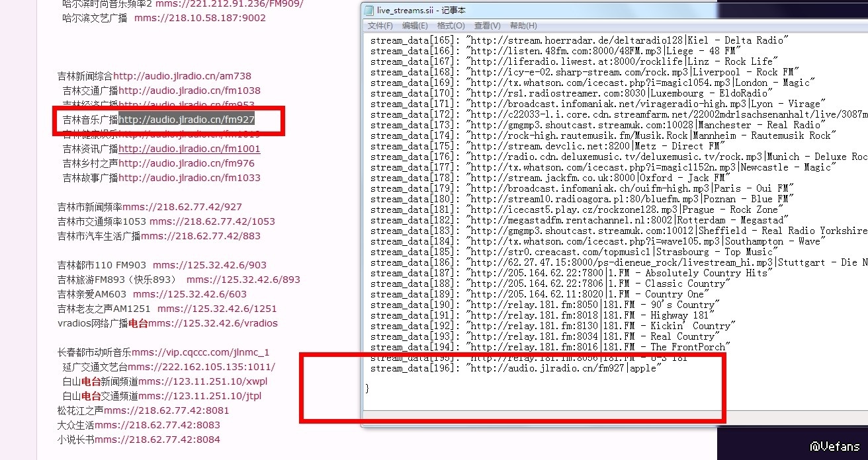Image resolution: width=868 pixels, height=460 pixels.
Task: Click the mms://218.62.77.42/1053 link
Action: (212, 221)
